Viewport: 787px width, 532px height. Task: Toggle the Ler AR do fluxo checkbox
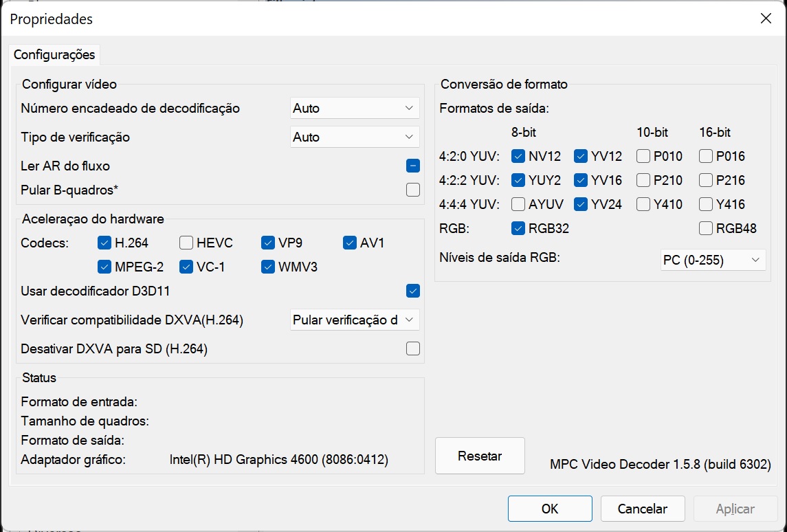pos(412,166)
